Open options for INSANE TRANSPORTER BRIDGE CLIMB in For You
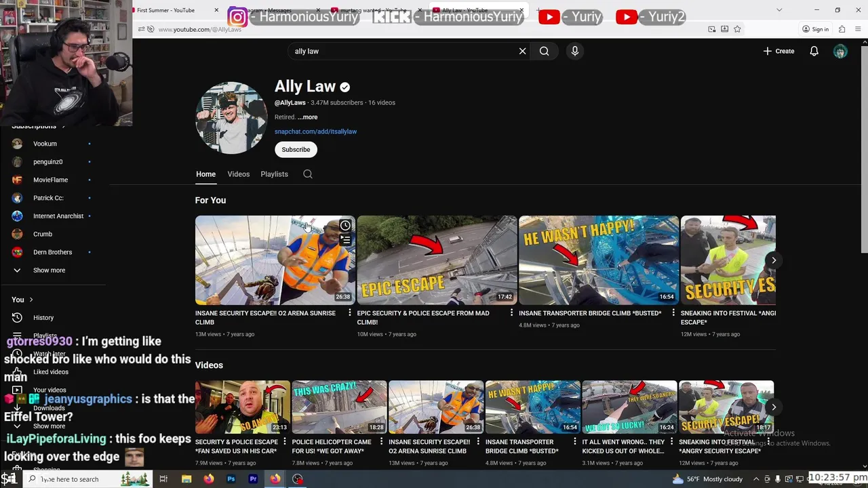Screen dimensions: 868x488 pyautogui.click(x=673, y=313)
